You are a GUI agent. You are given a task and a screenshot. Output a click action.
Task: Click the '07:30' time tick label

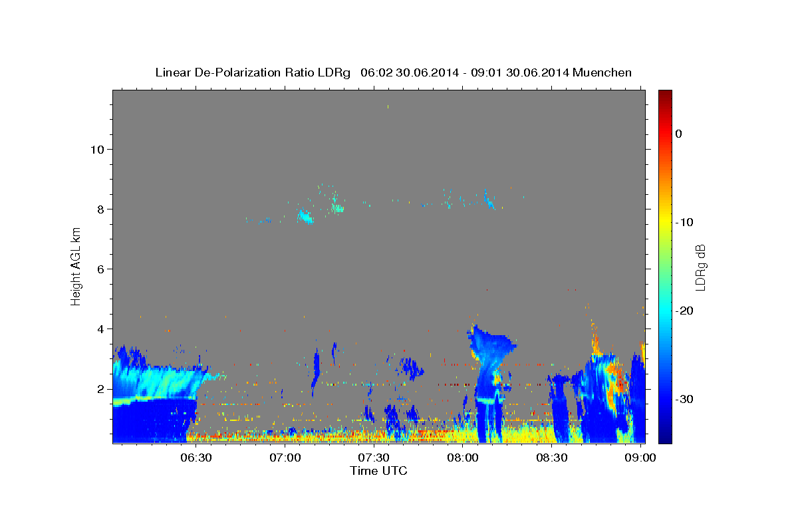click(x=374, y=458)
